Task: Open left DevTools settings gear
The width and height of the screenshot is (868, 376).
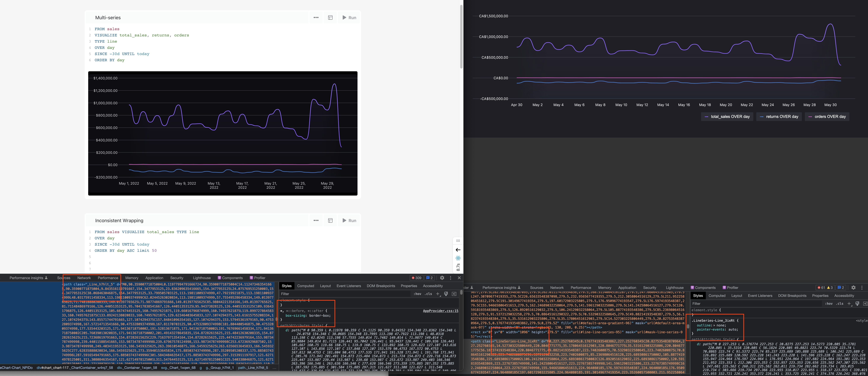Action: coord(442,278)
